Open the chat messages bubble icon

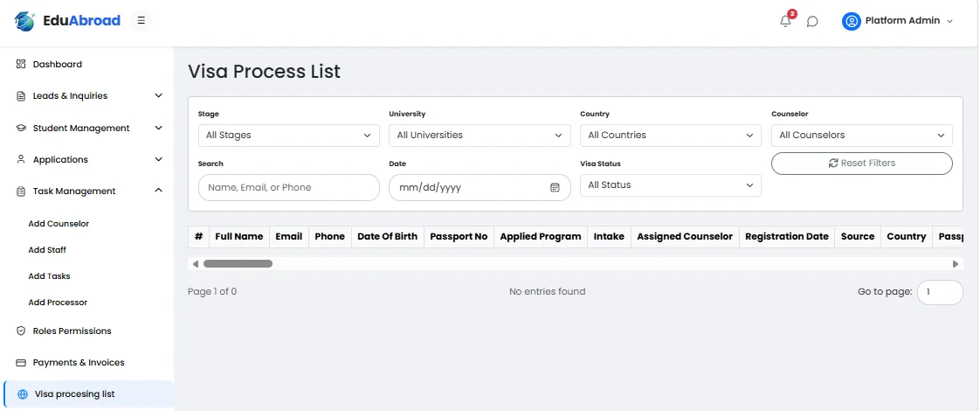[x=812, y=21]
